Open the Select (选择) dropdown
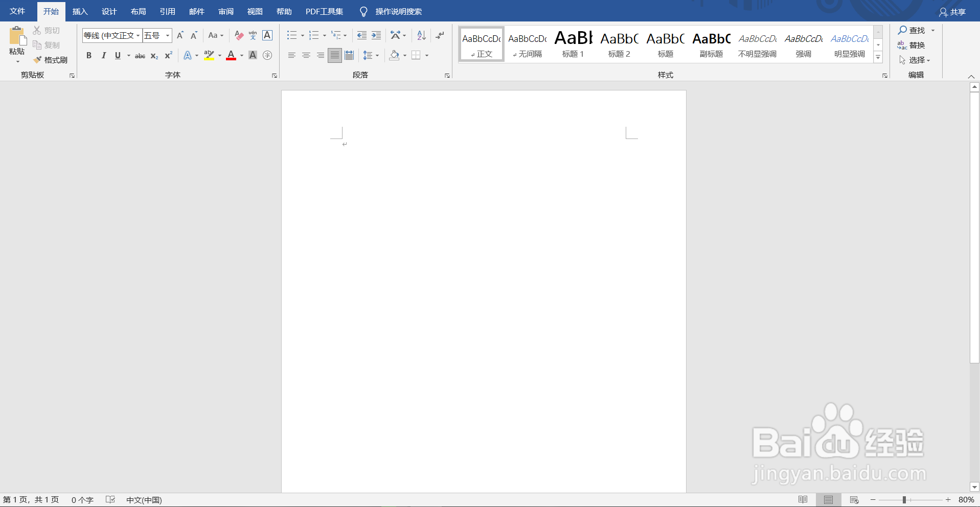 (915, 60)
